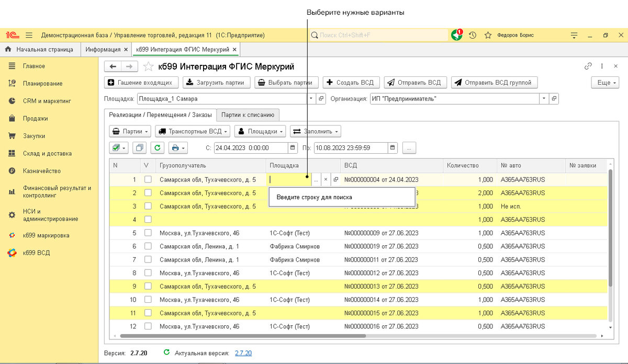Open ИП Предприниматель organization record icon
Image resolution: width=628 pixels, height=364 pixels.
(x=554, y=98)
